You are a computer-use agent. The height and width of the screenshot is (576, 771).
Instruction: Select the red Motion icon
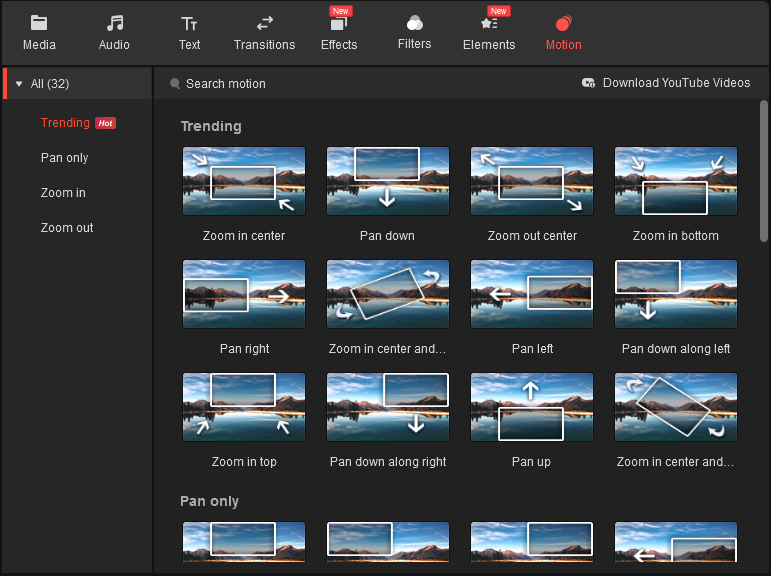click(x=563, y=23)
